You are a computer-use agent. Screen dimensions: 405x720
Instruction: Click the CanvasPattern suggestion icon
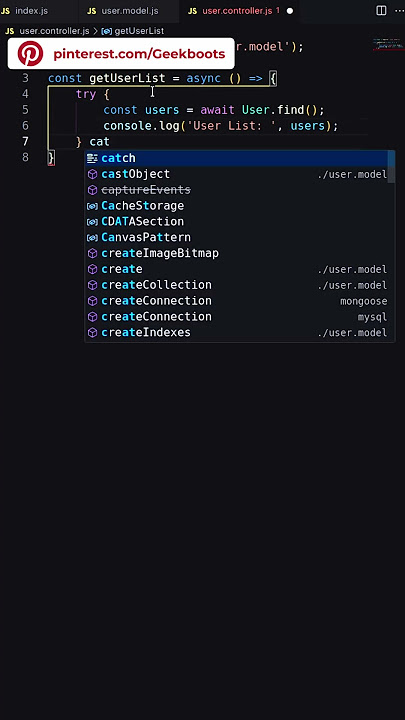point(92,237)
